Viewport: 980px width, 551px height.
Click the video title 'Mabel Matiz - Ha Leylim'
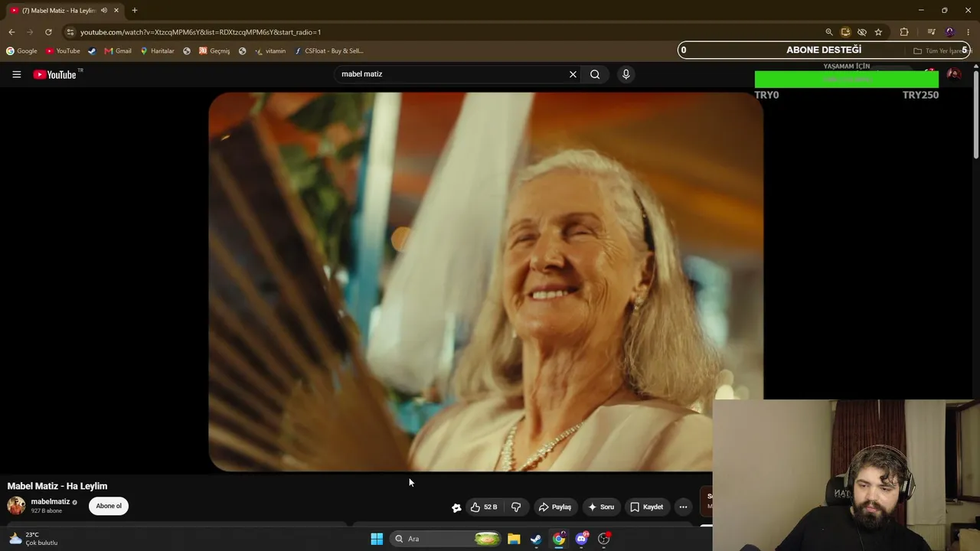click(57, 486)
